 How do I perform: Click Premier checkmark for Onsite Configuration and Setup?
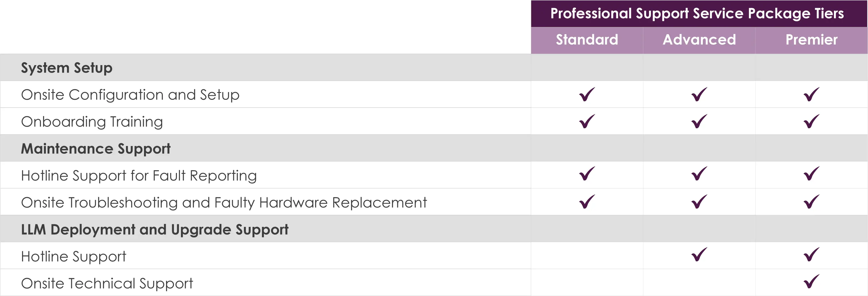(x=811, y=94)
